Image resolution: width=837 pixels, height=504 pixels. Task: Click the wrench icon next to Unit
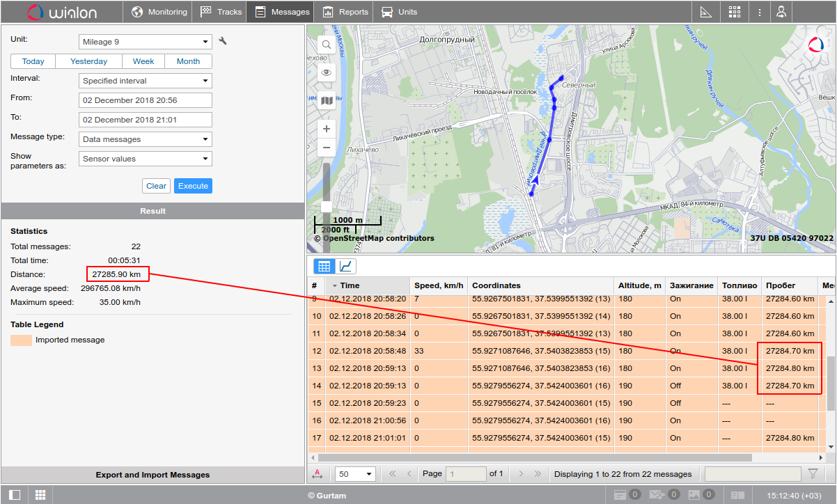pyautogui.click(x=223, y=41)
